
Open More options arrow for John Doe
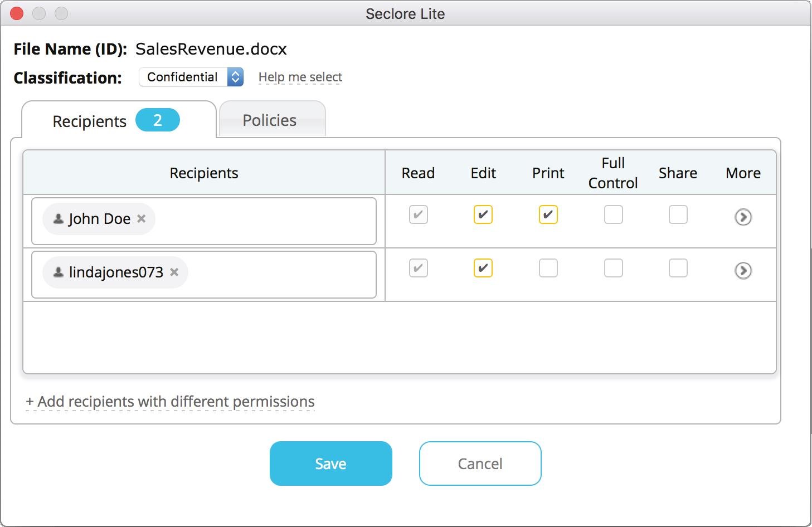pos(743,217)
